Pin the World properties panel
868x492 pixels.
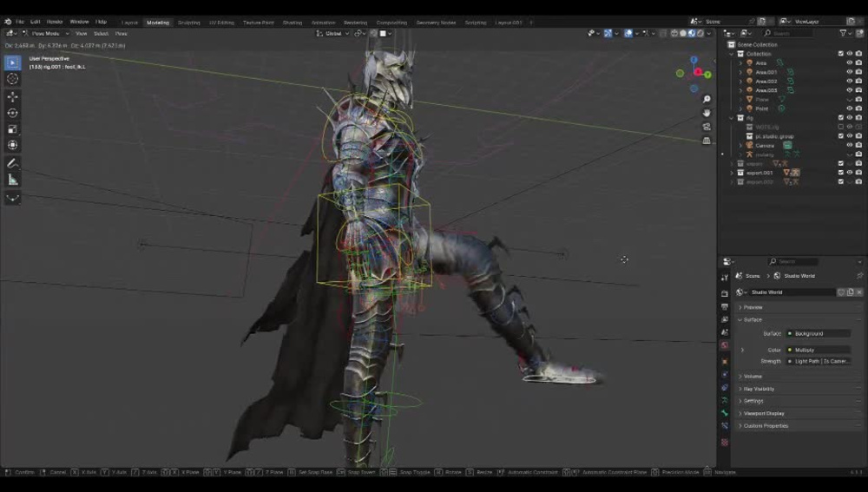859,276
